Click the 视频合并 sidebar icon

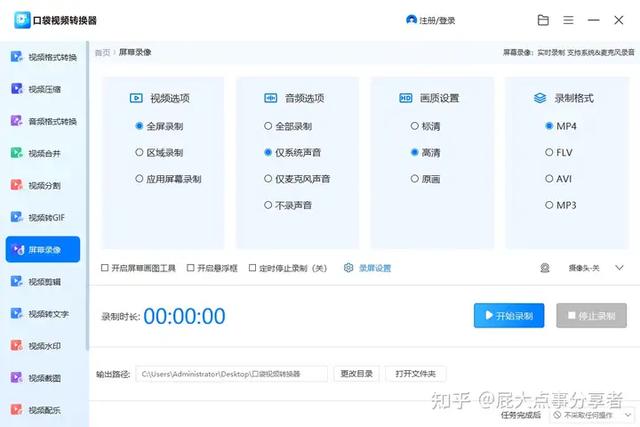(16, 153)
